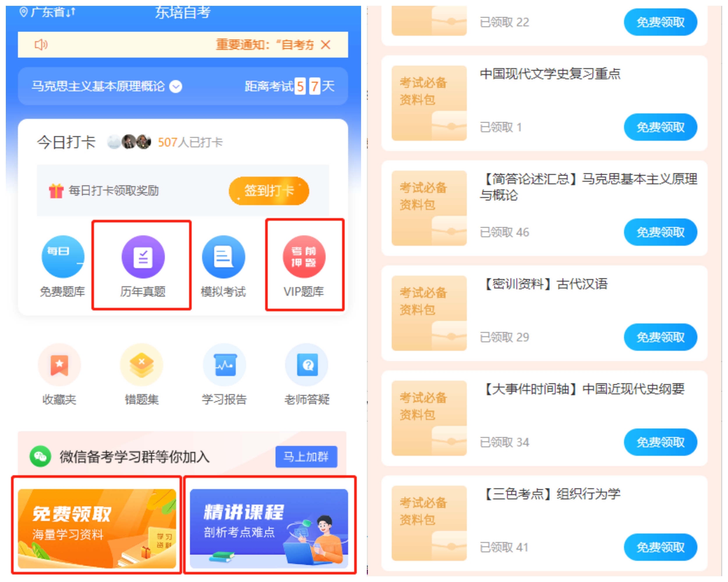Open the 历年真题 past papers icon
The height and width of the screenshot is (582, 728).
click(143, 257)
